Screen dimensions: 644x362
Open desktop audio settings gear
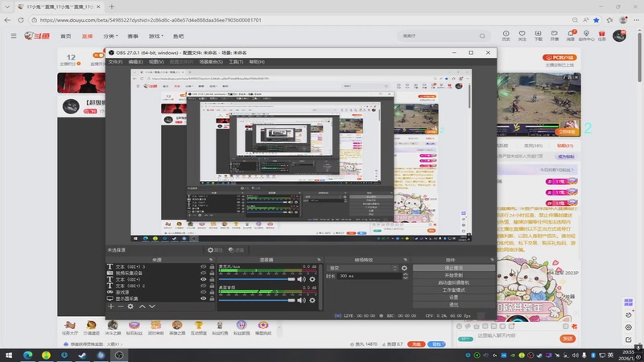coord(312,300)
